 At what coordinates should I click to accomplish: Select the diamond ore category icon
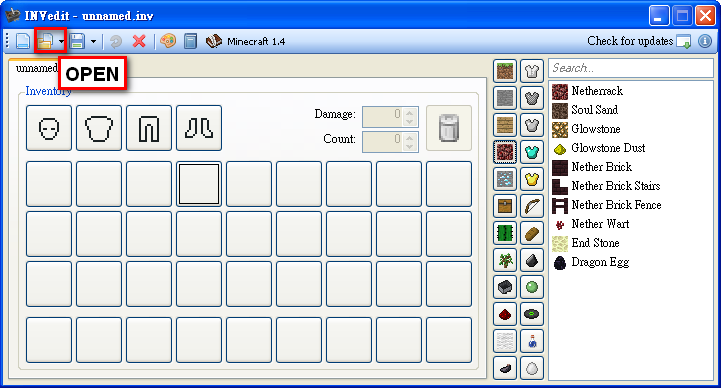tap(505, 179)
